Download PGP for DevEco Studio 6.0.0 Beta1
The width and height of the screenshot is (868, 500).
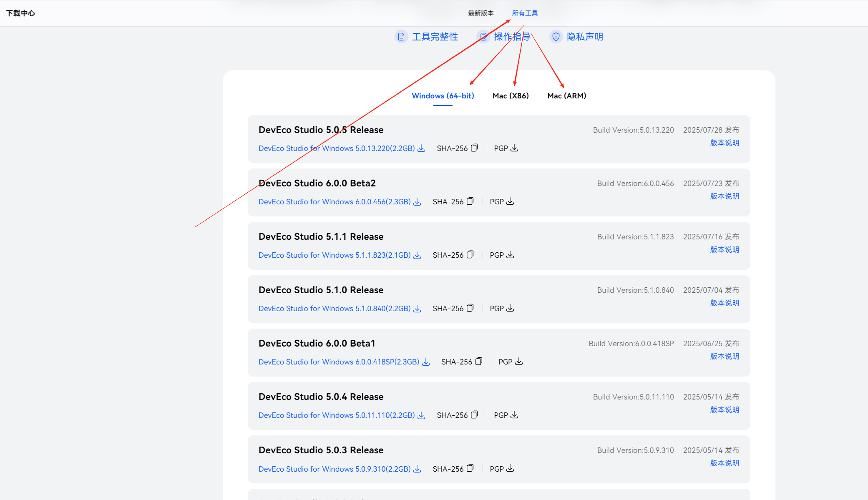point(519,362)
